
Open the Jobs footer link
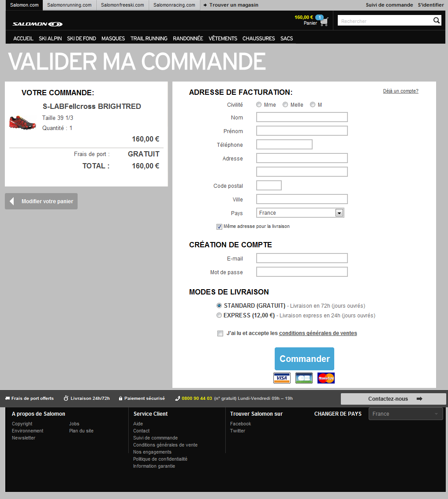point(74,424)
